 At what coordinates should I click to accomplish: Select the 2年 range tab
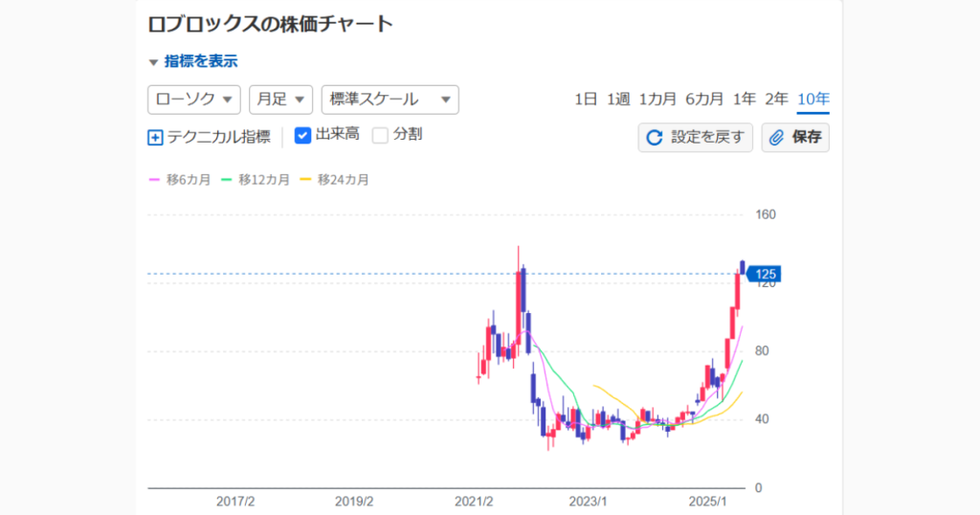coord(777,100)
